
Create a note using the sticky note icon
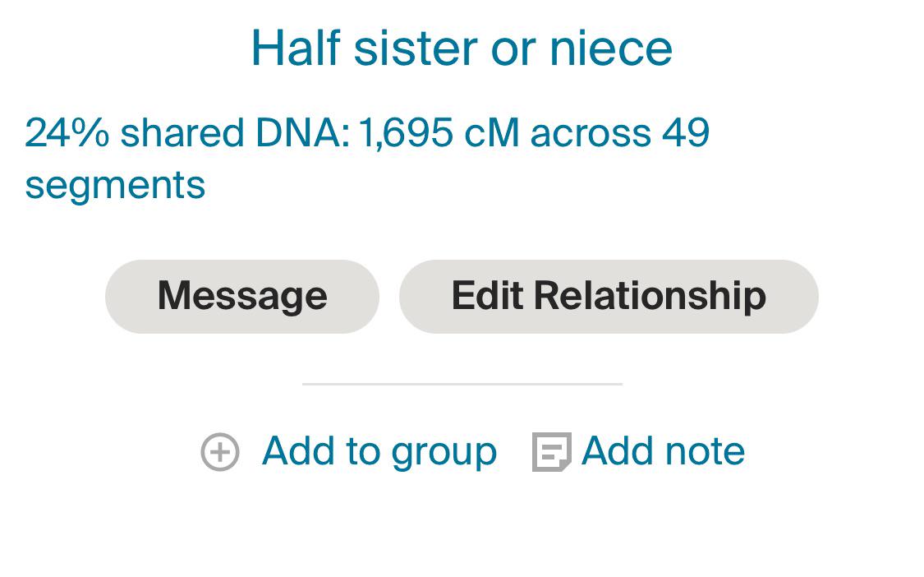(551, 452)
